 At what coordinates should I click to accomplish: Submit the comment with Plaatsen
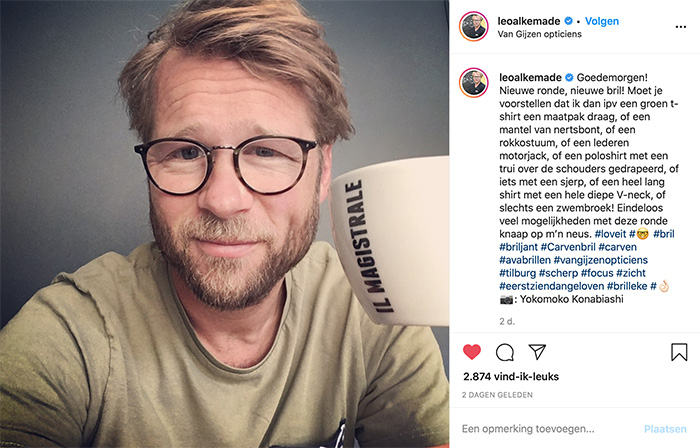point(665,429)
